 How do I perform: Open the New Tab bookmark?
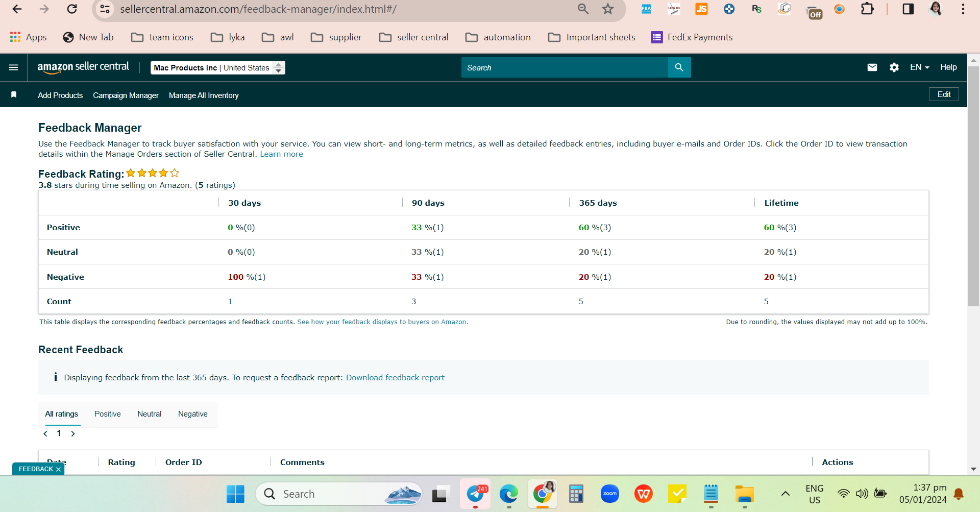tap(88, 37)
